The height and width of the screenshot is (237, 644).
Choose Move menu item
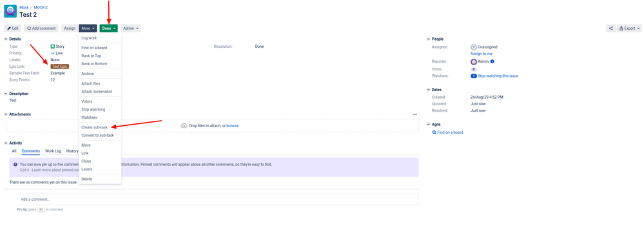(x=100, y=145)
